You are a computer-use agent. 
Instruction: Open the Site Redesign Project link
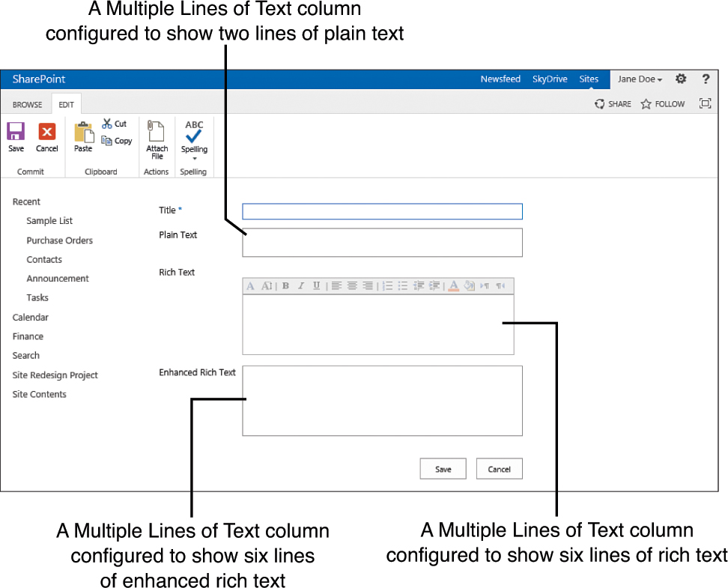click(55, 375)
